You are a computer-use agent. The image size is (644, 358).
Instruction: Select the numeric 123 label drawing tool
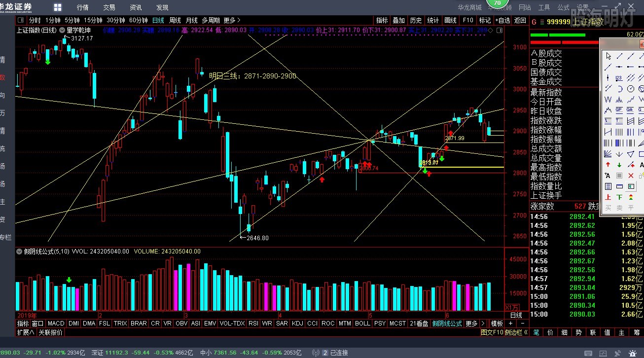coord(619,77)
